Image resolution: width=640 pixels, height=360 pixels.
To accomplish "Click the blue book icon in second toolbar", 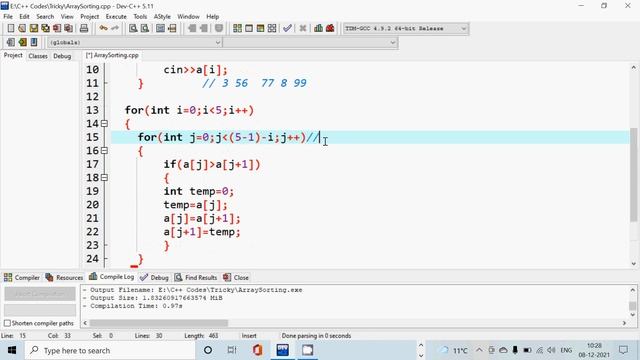I will pyautogui.click(x=34, y=42).
